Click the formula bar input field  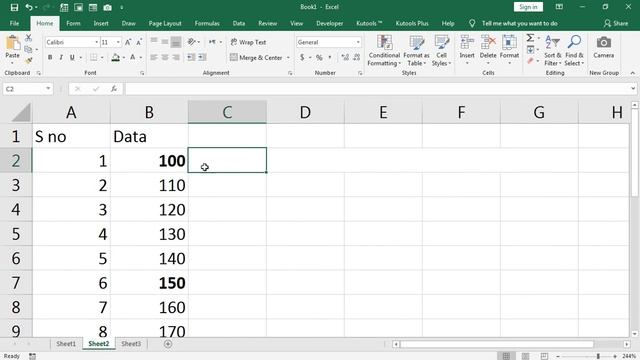click(378, 89)
